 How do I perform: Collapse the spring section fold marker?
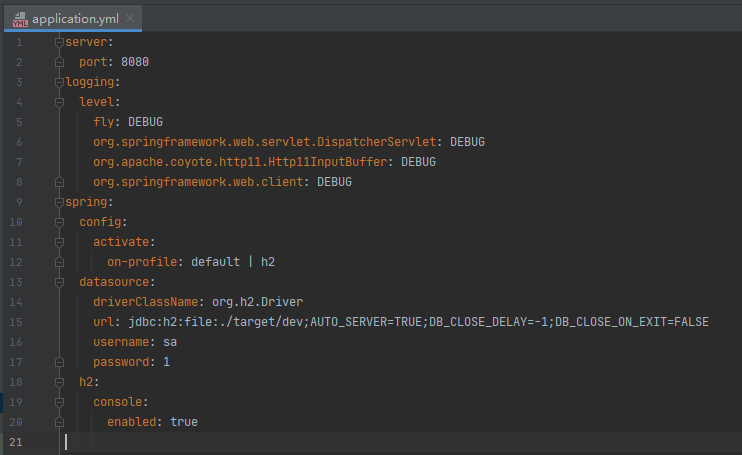[x=60, y=202]
